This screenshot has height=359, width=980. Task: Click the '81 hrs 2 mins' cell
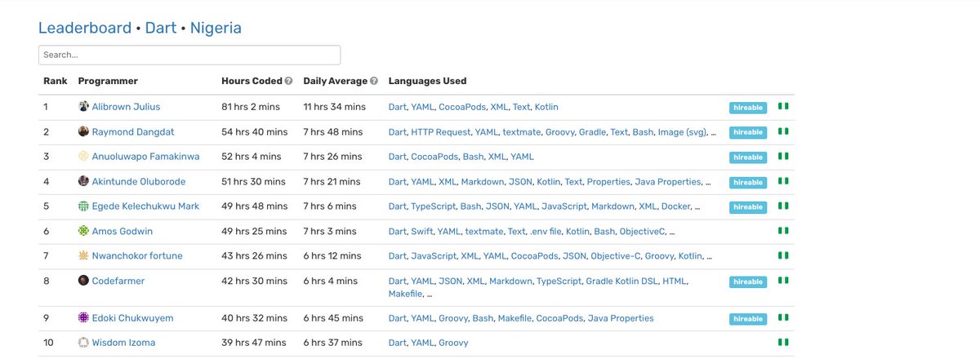click(252, 107)
